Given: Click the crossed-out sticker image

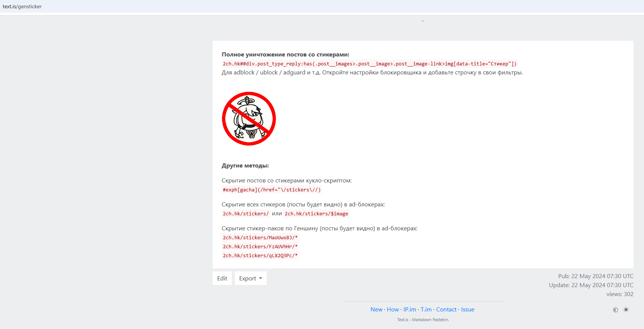Looking at the screenshot, I should coord(249,119).
